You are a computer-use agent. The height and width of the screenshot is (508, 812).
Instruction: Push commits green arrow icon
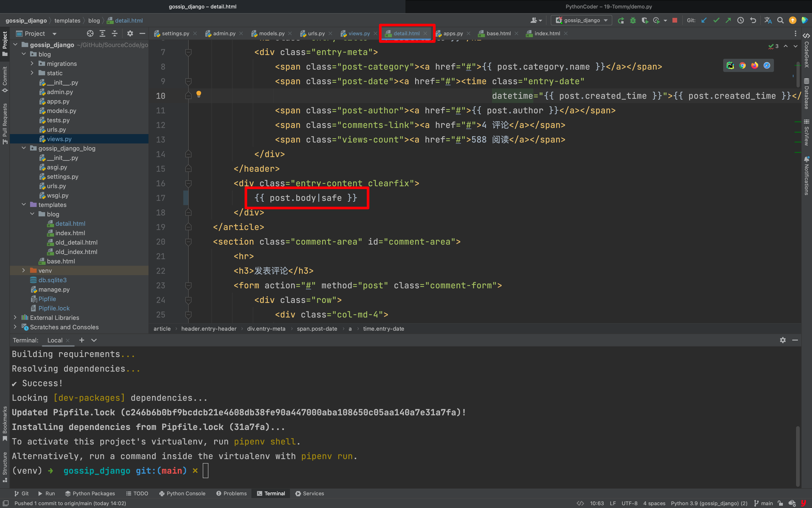728,20
